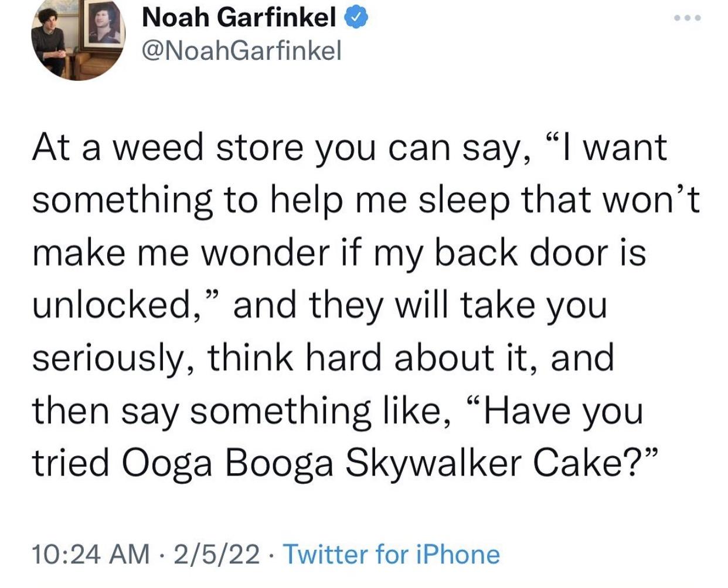Screen dimensions: 728x588
Task: Open Noah Garfinkel's profile avatar
Action: pyautogui.click(x=78, y=40)
